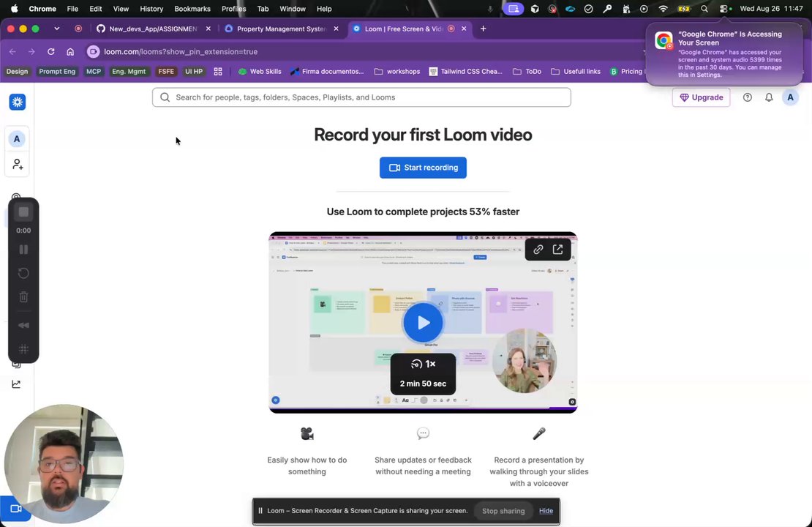
Task: Click the apps grid icon in the bookmarks bar
Action: [x=218, y=72]
